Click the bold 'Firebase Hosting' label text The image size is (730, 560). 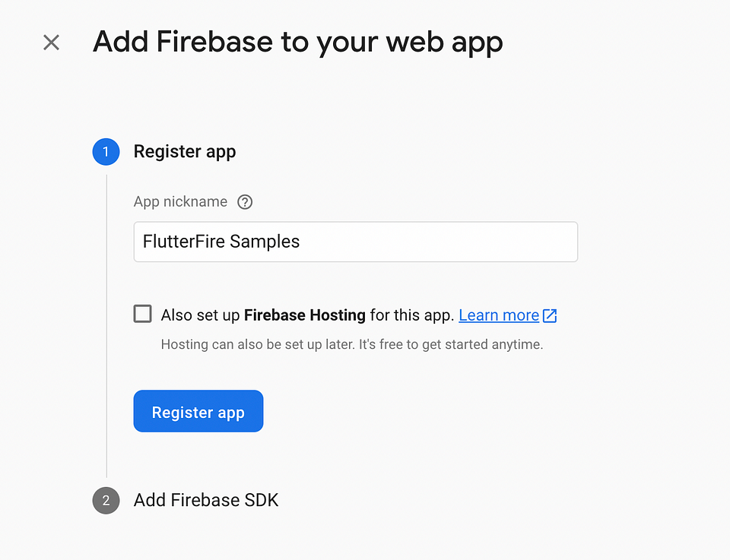(305, 315)
